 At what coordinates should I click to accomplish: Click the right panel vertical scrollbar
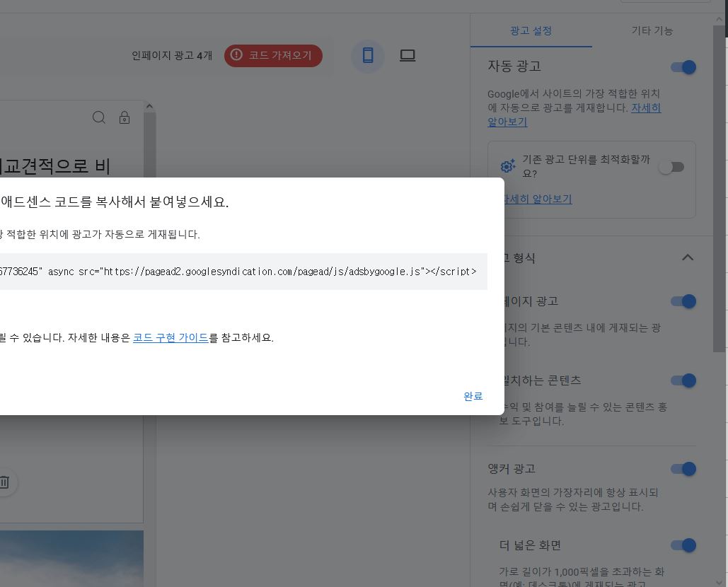point(719,188)
